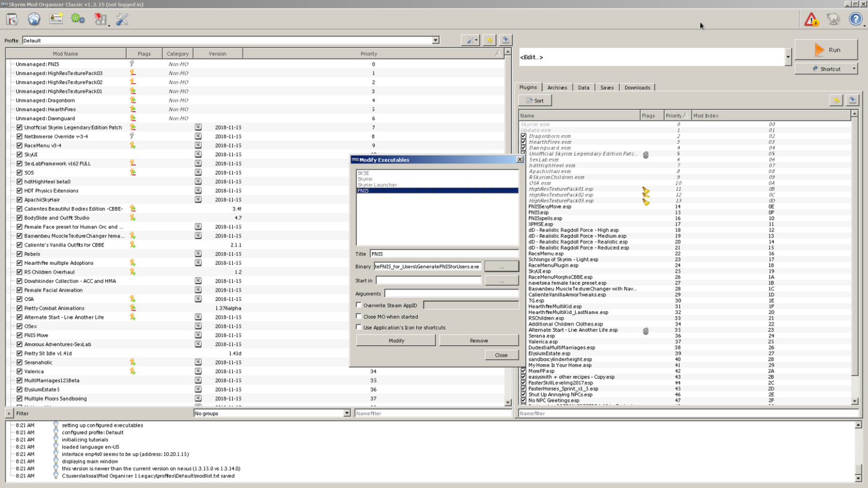This screenshot has width=868, height=488.
Task: Click the Mod Name column header
Action: point(66,54)
